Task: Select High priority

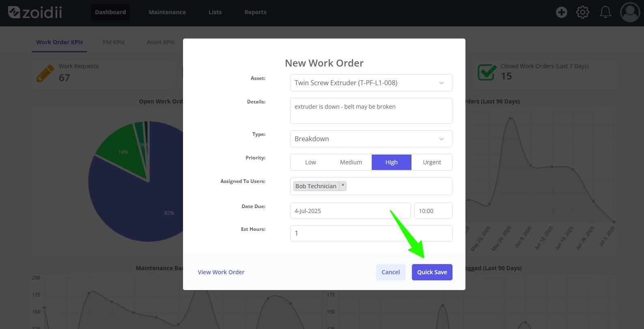Action: coord(392,162)
